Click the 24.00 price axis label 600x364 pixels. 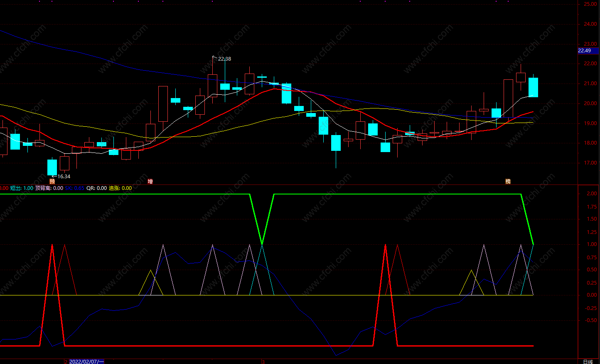pyautogui.click(x=590, y=24)
